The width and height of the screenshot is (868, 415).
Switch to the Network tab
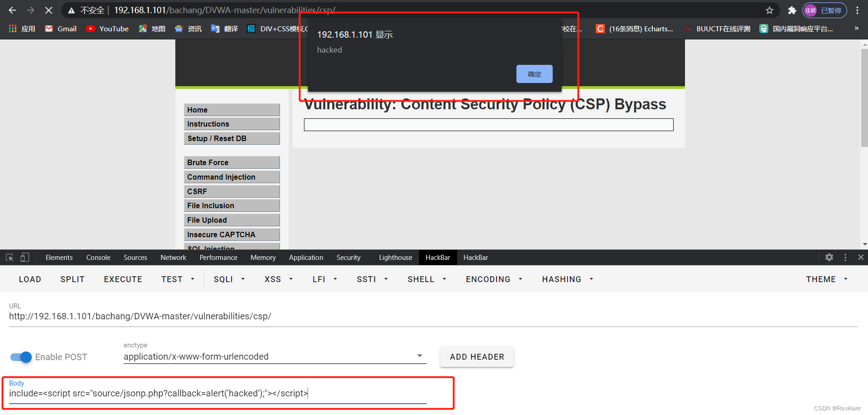click(173, 257)
